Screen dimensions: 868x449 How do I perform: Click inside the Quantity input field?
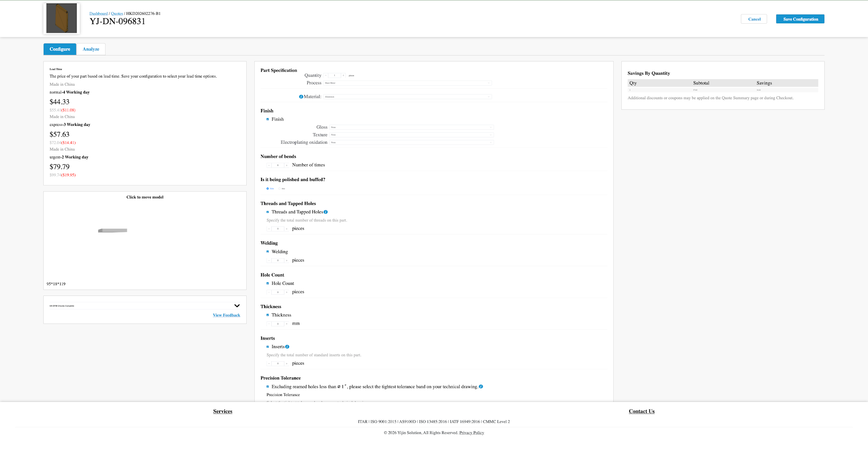[x=335, y=75]
